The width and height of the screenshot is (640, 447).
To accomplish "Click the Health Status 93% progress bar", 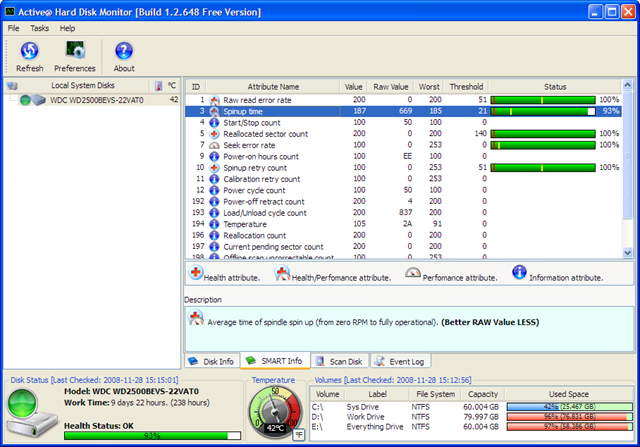I will click(152, 436).
